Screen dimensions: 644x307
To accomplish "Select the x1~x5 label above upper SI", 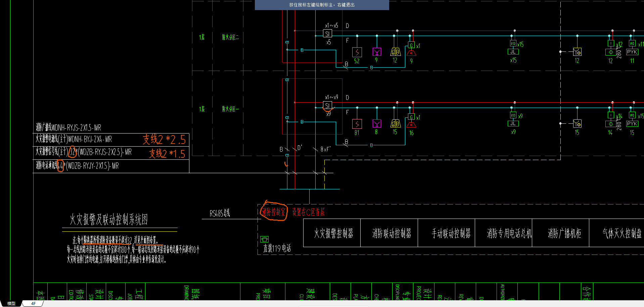I will pyautogui.click(x=331, y=26).
